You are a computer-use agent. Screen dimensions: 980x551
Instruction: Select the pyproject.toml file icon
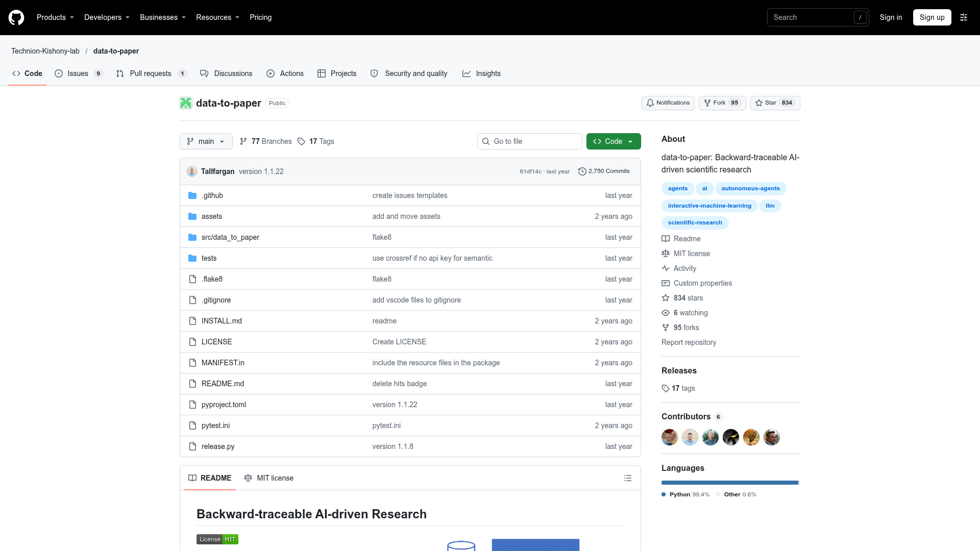click(192, 405)
